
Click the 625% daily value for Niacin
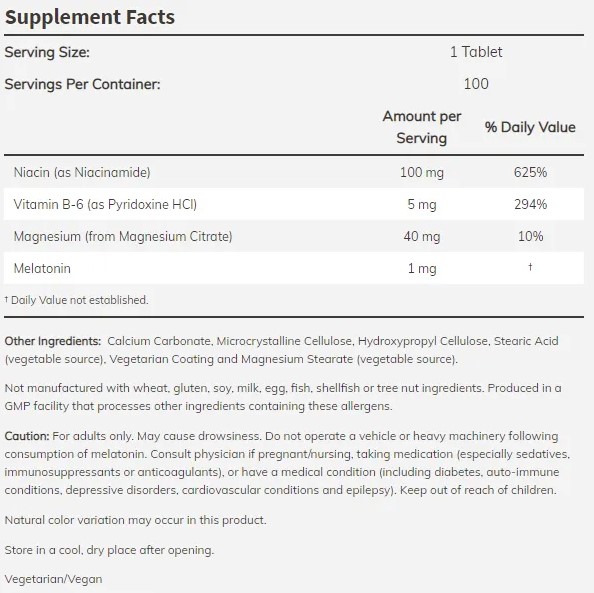click(x=530, y=172)
